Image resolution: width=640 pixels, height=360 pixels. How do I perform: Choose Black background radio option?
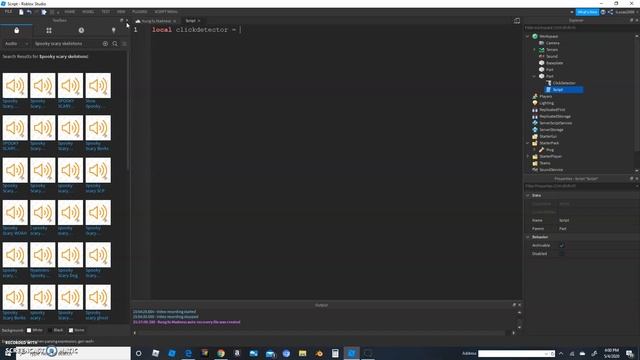pos(50,330)
